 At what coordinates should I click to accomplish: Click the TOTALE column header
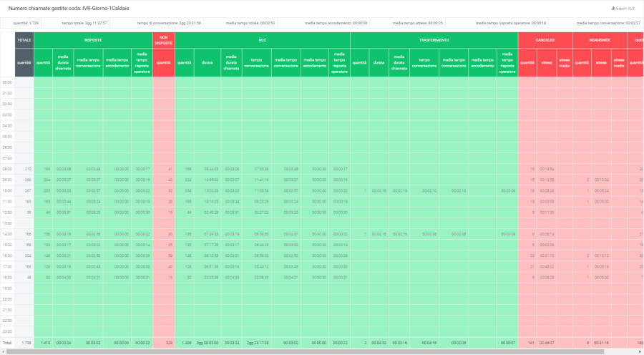24,40
